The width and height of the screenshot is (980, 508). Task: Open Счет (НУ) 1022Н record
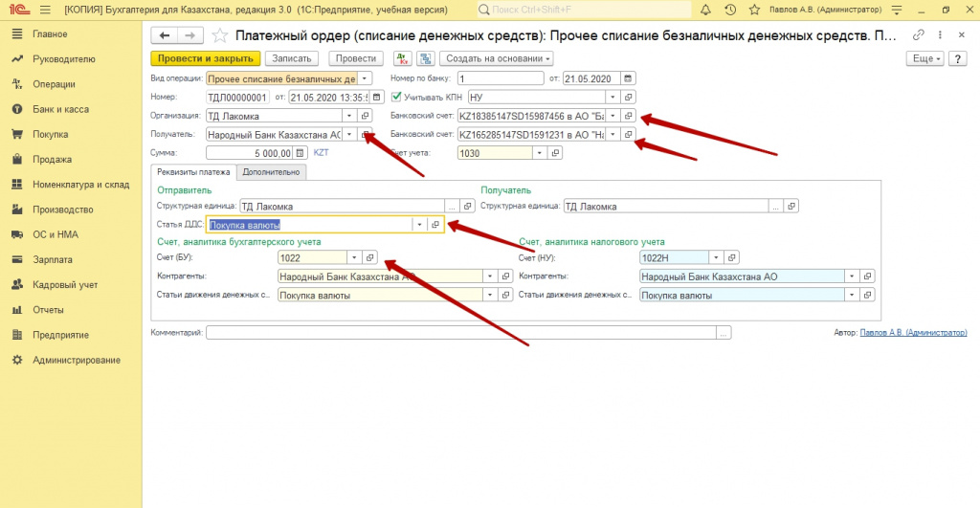(x=731, y=257)
